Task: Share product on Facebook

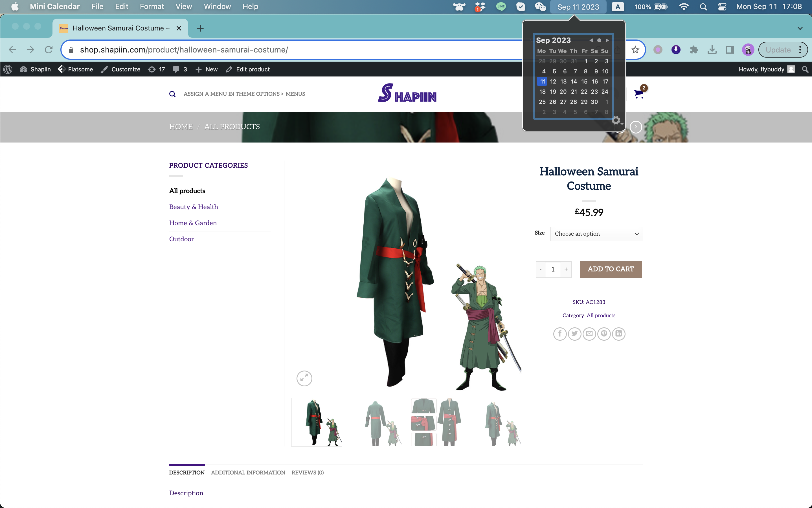Action: coord(560,334)
